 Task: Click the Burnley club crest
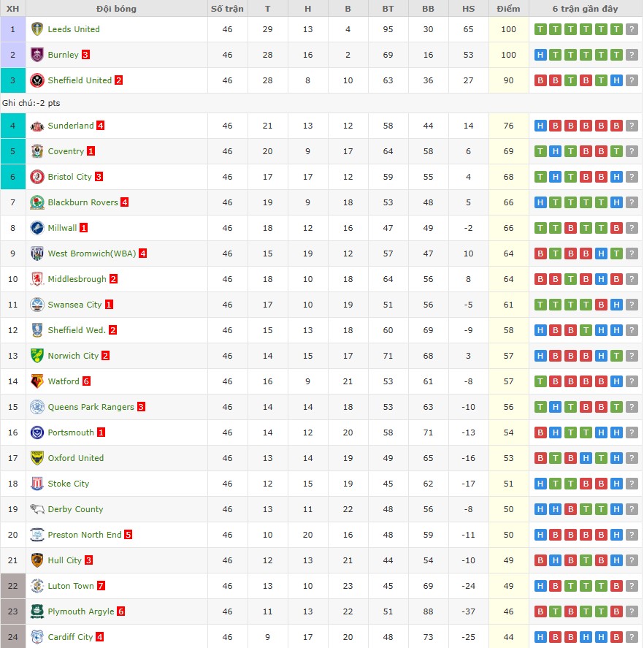pyautogui.click(x=37, y=55)
